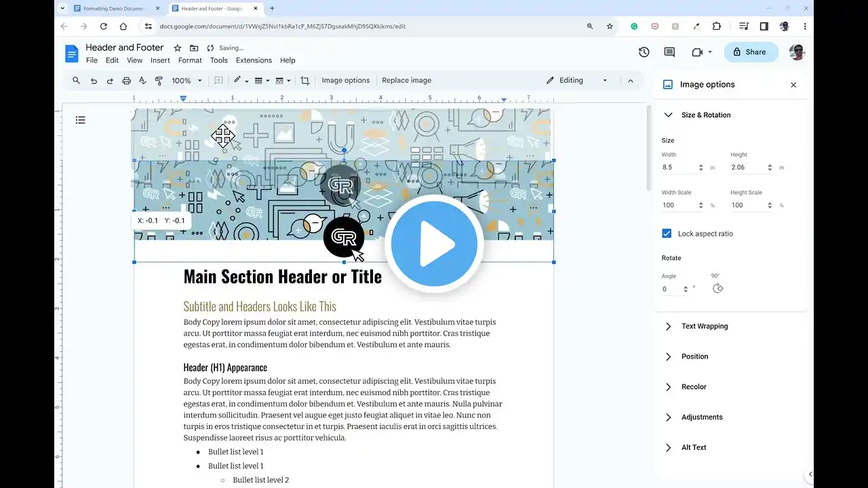Select the border color pencil tool
The image size is (868, 488).
[238, 80]
